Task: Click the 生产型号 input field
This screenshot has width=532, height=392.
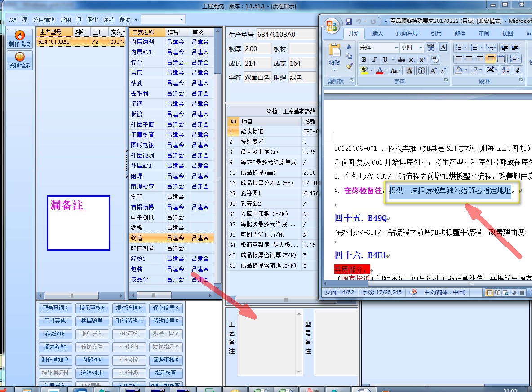Action: point(286,35)
